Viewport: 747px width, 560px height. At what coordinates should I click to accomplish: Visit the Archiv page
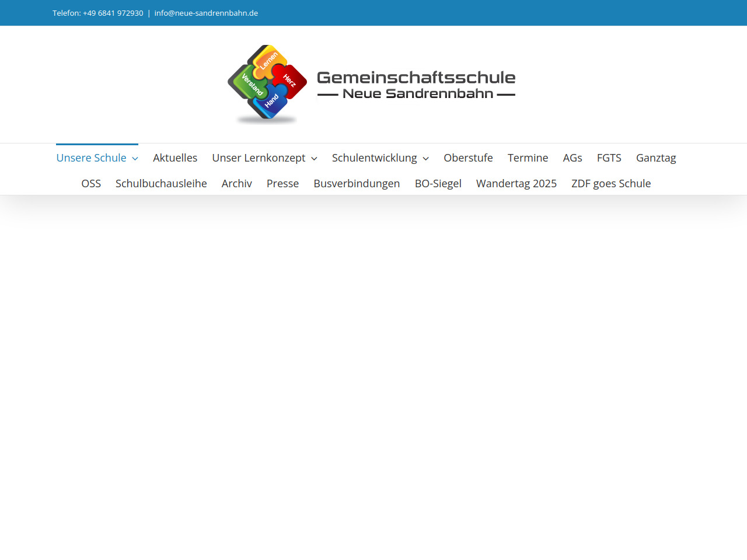236,184
